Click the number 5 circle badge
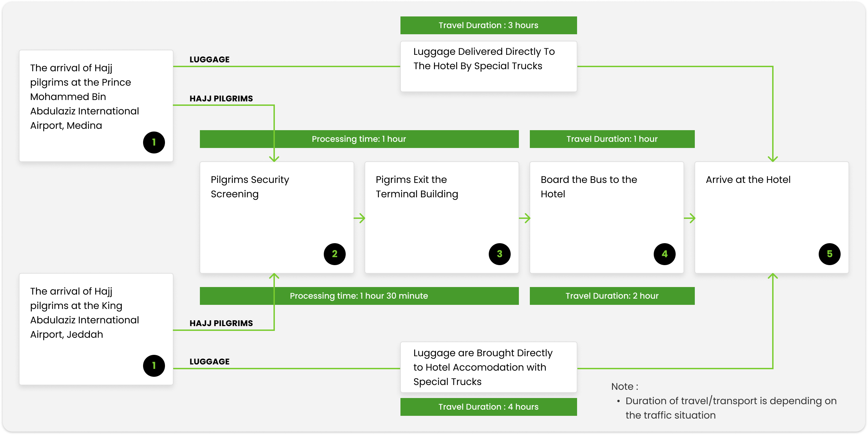 (x=830, y=254)
